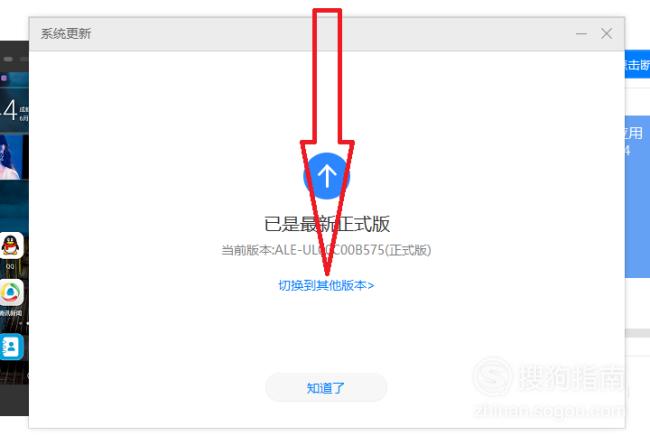Click the blue upward-arrow update icon
650x445 pixels.
click(x=327, y=176)
